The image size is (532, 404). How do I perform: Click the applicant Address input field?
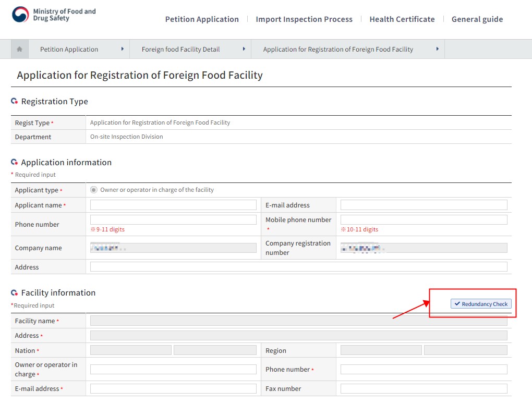[x=298, y=266]
